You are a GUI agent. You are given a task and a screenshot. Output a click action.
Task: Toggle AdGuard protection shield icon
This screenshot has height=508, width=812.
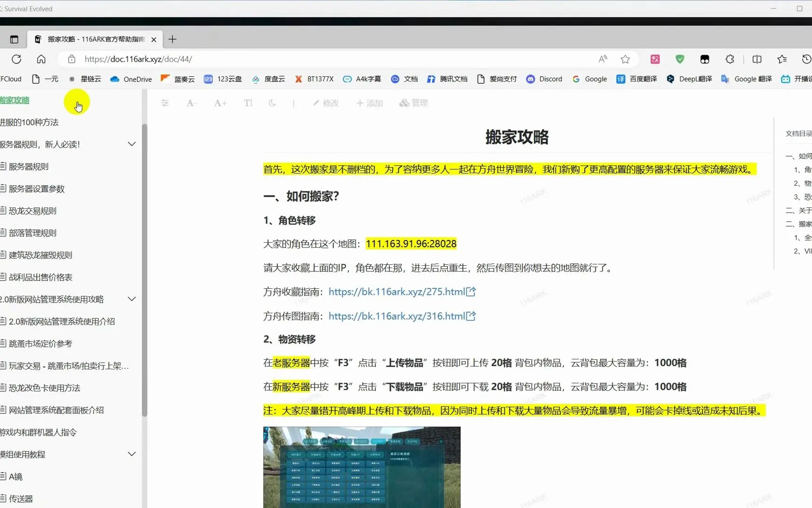coord(679,59)
